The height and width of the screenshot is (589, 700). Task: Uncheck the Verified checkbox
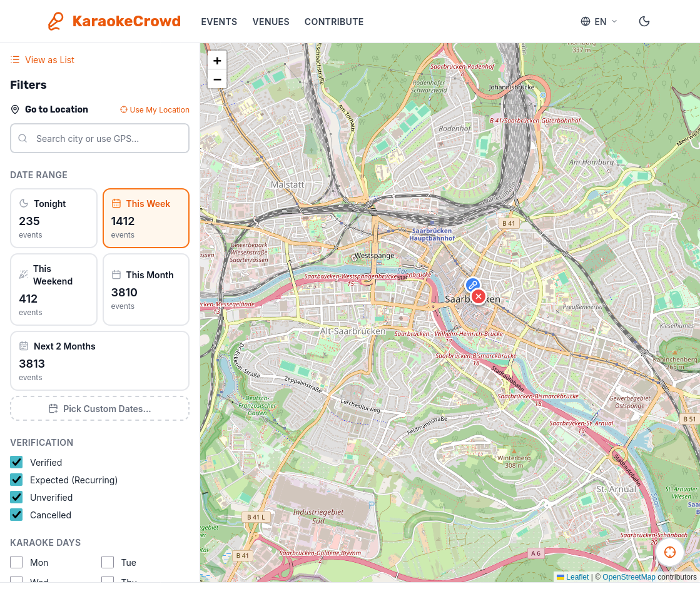(x=16, y=463)
